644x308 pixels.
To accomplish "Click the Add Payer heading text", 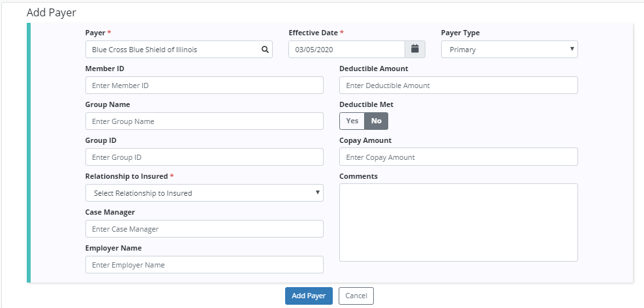I will click(52, 12).
